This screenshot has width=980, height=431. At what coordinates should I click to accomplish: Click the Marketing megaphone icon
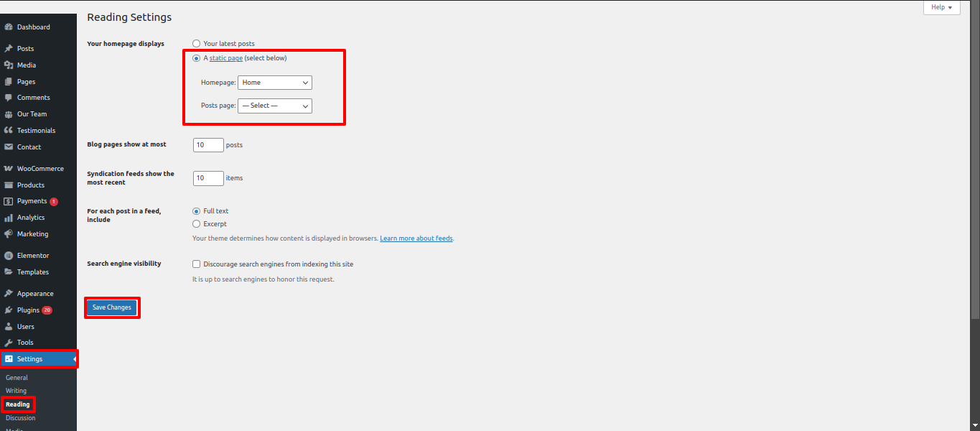(9, 234)
